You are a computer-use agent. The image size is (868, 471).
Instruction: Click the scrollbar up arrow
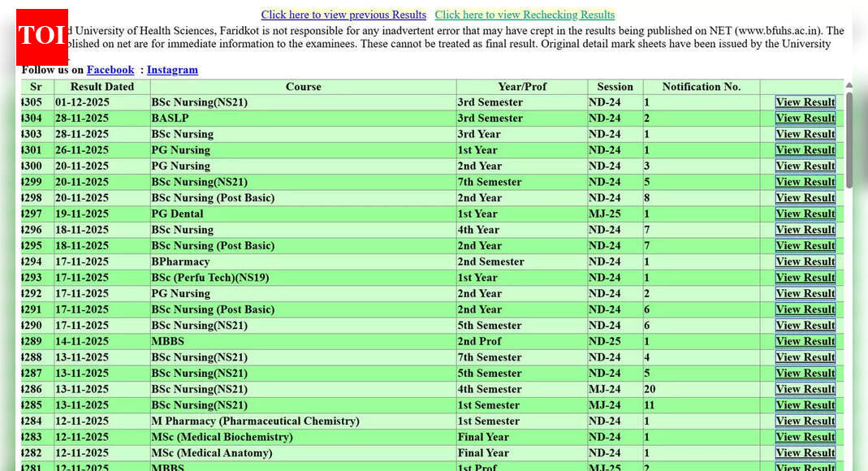click(850, 84)
